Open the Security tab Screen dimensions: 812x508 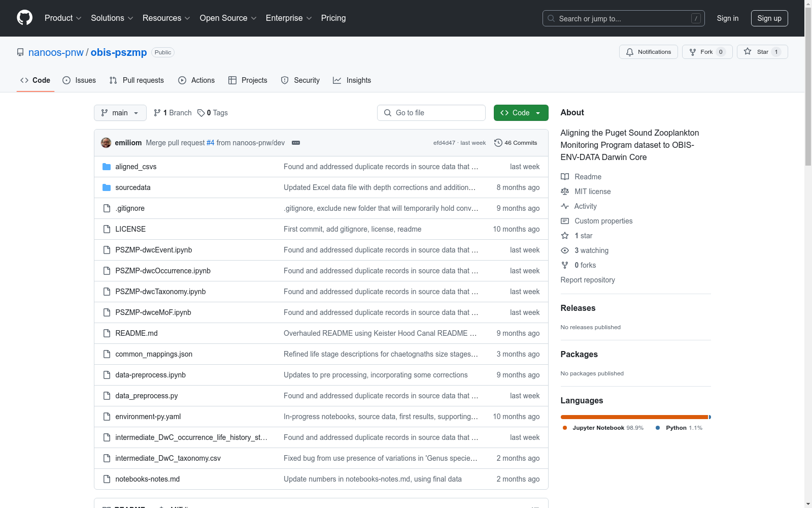(x=300, y=80)
